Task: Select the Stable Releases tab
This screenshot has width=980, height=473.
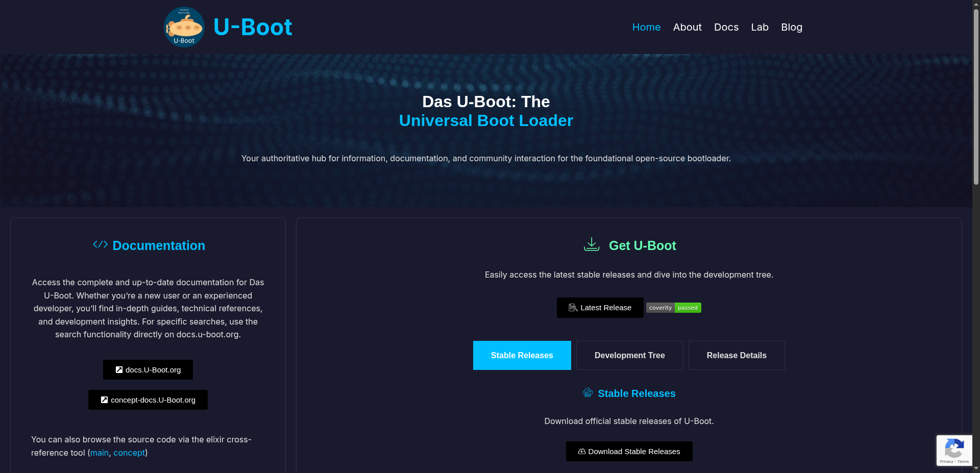Action: [x=522, y=355]
